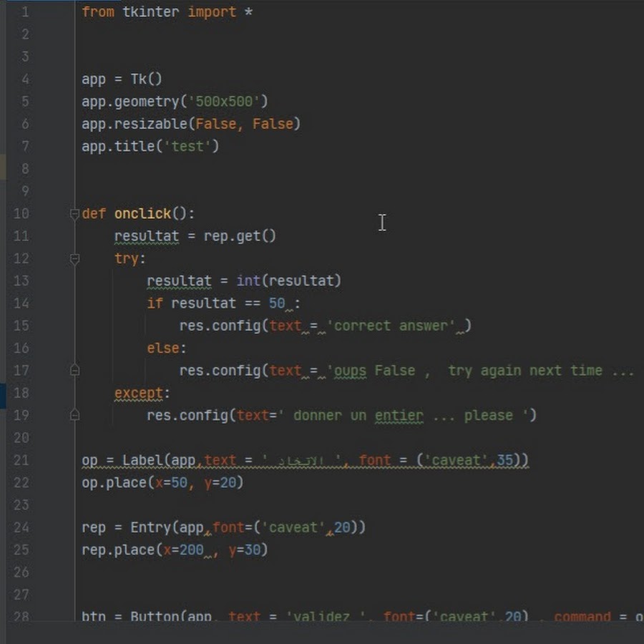Click the 'test' title string
Screen dimensions: 644x644
tap(187, 147)
